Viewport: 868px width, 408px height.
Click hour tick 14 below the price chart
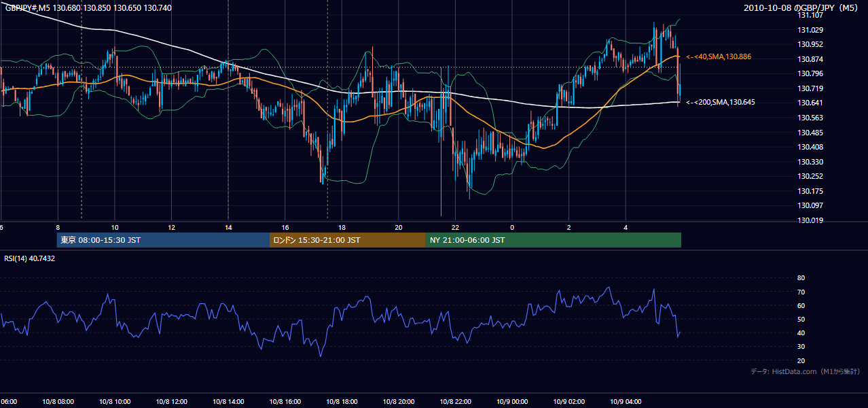pyautogui.click(x=228, y=227)
